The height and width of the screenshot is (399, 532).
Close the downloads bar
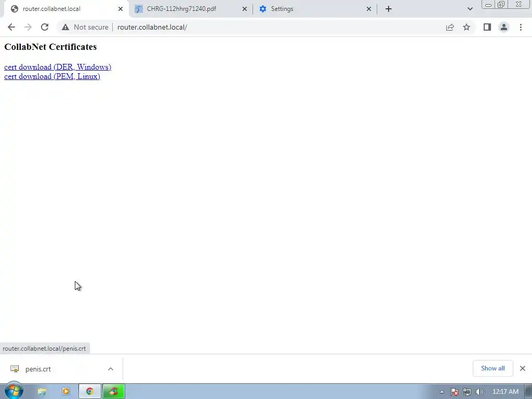click(x=523, y=368)
